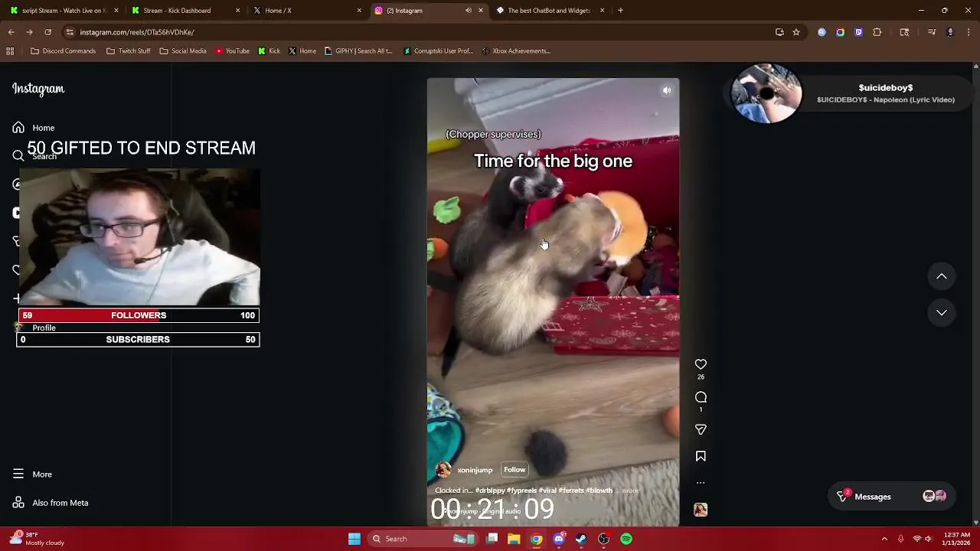Like the ferret reel with the heart icon
980x551 pixels.
coord(701,364)
